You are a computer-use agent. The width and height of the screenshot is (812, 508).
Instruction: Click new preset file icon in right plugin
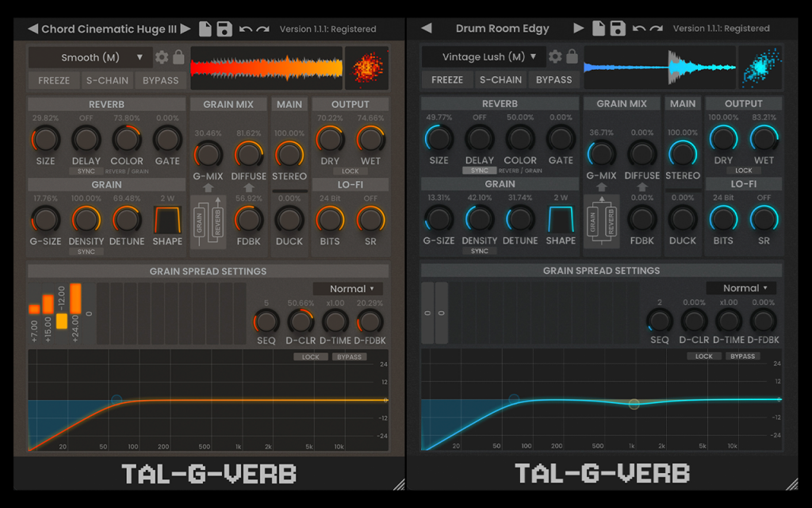pos(599,28)
